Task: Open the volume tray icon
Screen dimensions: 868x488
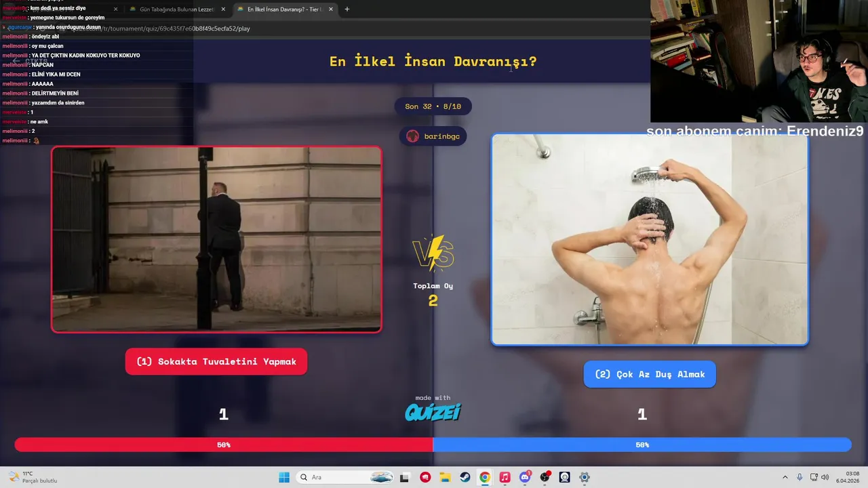Action: pyautogui.click(x=825, y=477)
